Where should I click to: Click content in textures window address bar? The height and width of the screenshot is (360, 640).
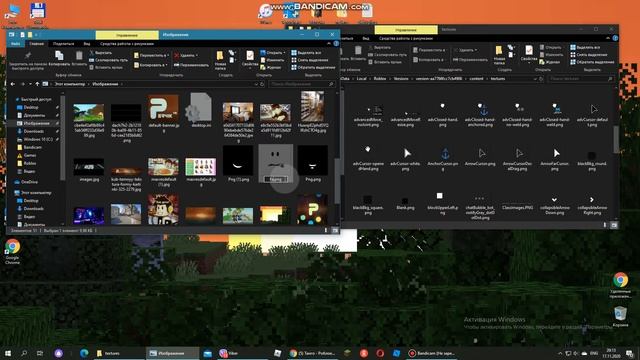tap(476, 79)
